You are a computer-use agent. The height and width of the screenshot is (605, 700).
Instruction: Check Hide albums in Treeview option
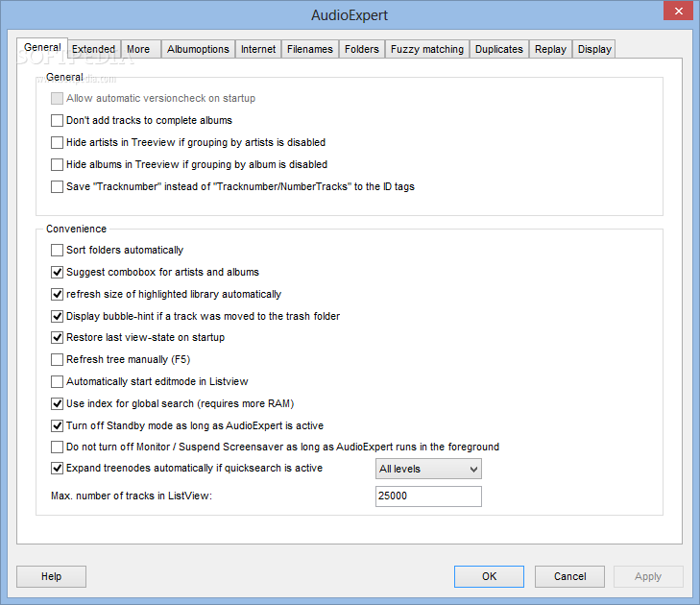57,165
